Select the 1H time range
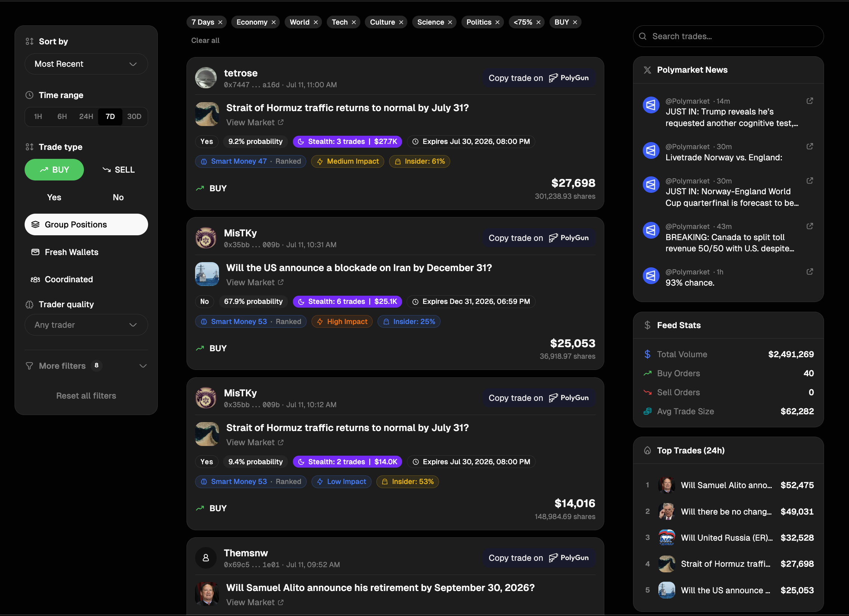849x616 pixels. coord(38,116)
